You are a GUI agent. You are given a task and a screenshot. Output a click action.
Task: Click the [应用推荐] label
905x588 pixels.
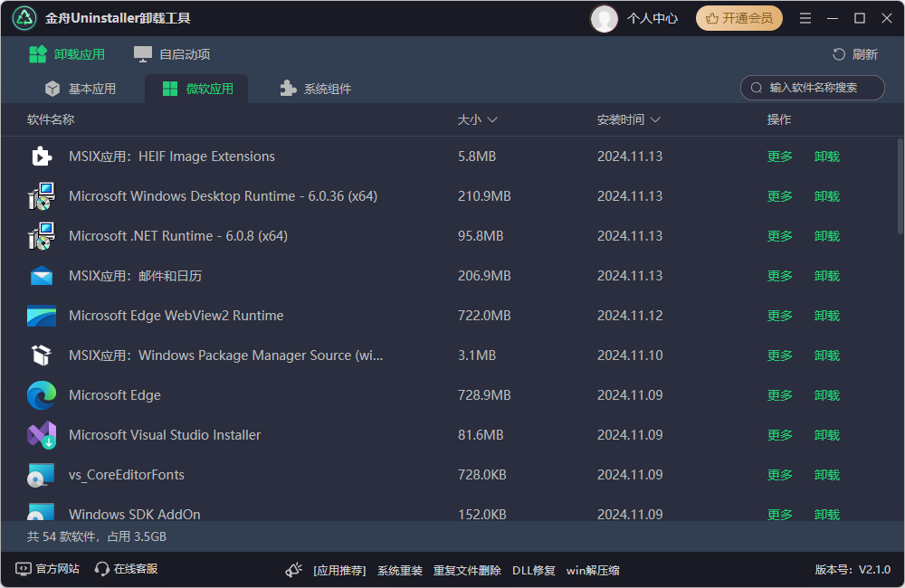(339, 570)
